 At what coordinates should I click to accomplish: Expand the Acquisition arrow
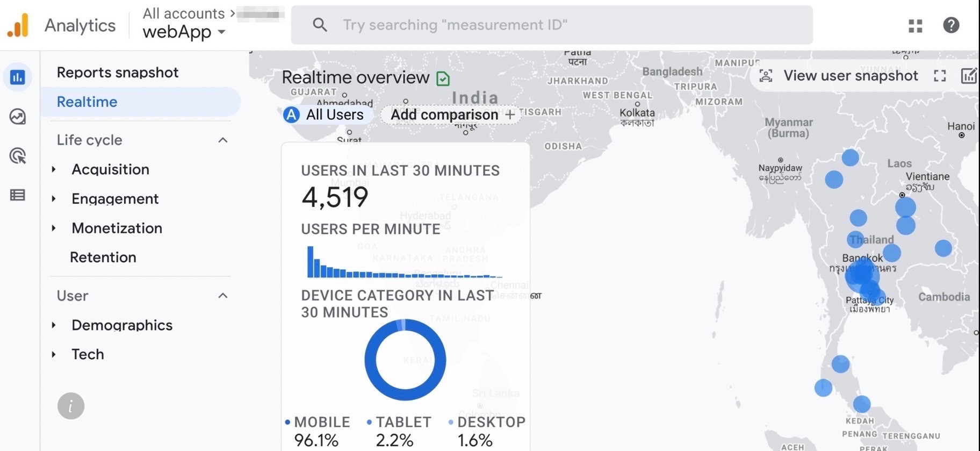pyautogui.click(x=54, y=169)
